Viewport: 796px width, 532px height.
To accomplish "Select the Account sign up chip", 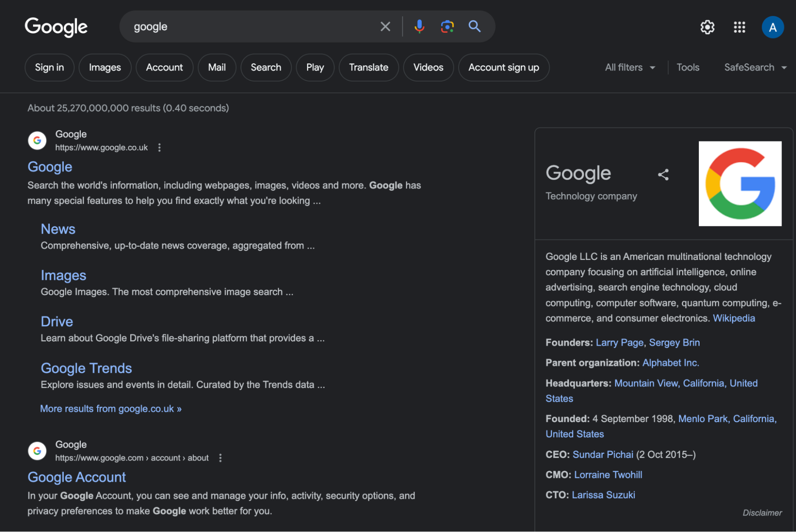I will (504, 68).
